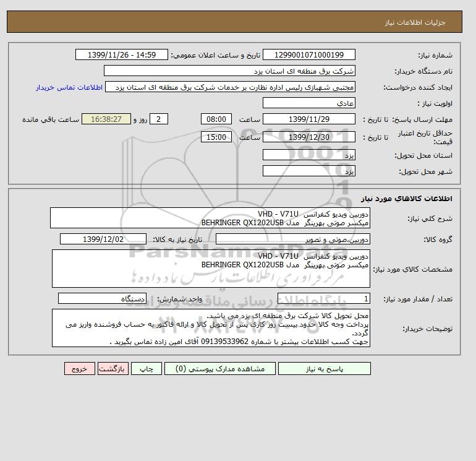Select the شماره نیاز field 1299001071000199
The image size is (476, 461).
tap(308, 55)
